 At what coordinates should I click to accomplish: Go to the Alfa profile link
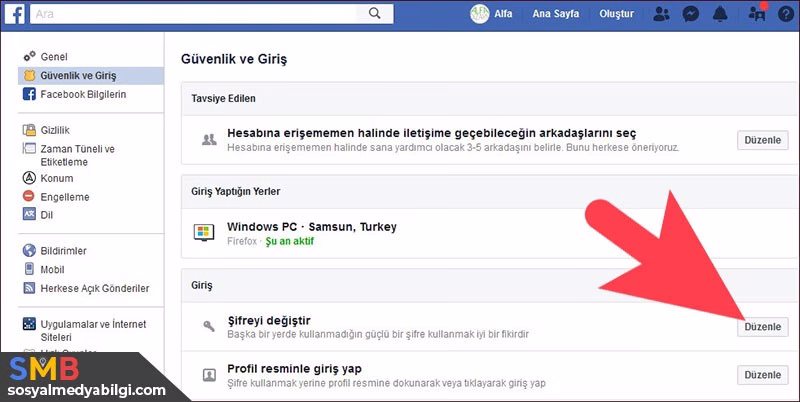[x=503, y=14]
